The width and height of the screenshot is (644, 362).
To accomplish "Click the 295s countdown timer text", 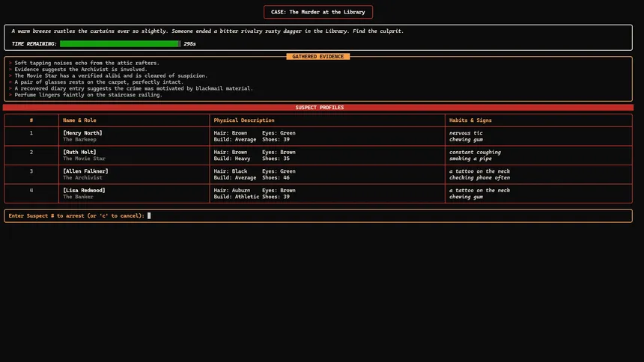I will (189, 44).
